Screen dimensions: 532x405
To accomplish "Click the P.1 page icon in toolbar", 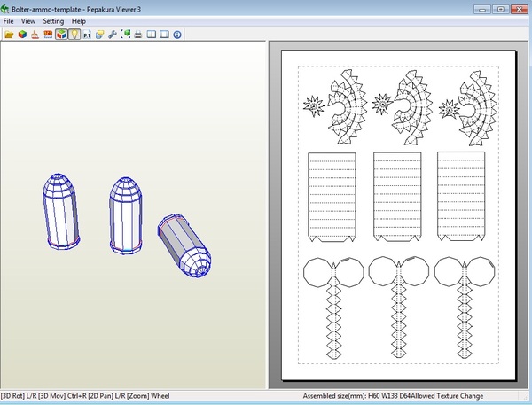I will [x=87, y=35].
